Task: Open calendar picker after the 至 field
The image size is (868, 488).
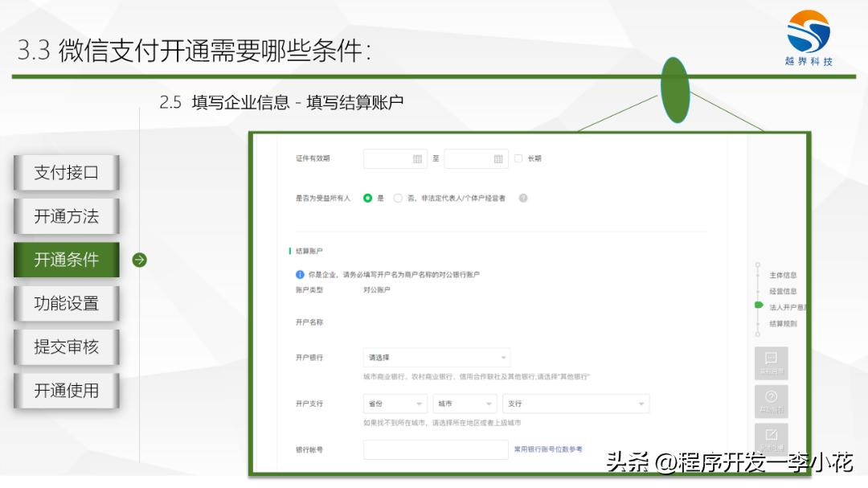Action: (498, 158)
